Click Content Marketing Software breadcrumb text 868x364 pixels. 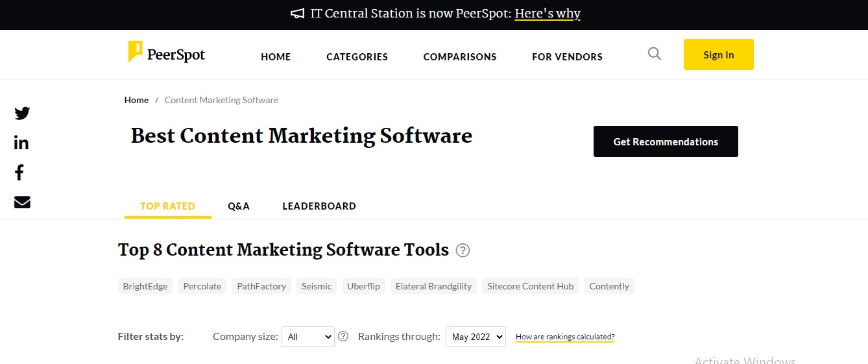tap(221, 100)
